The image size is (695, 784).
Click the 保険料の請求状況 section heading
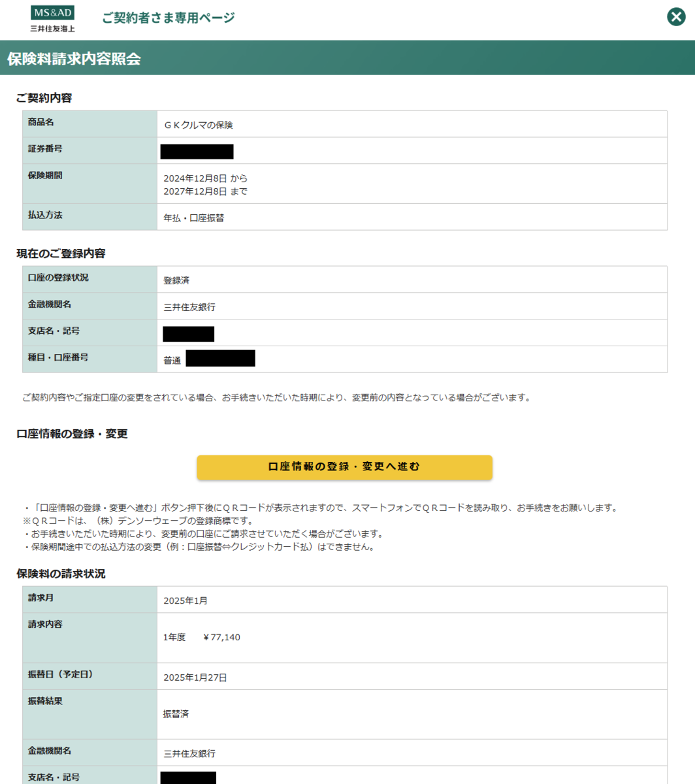(x=61, y=574)
